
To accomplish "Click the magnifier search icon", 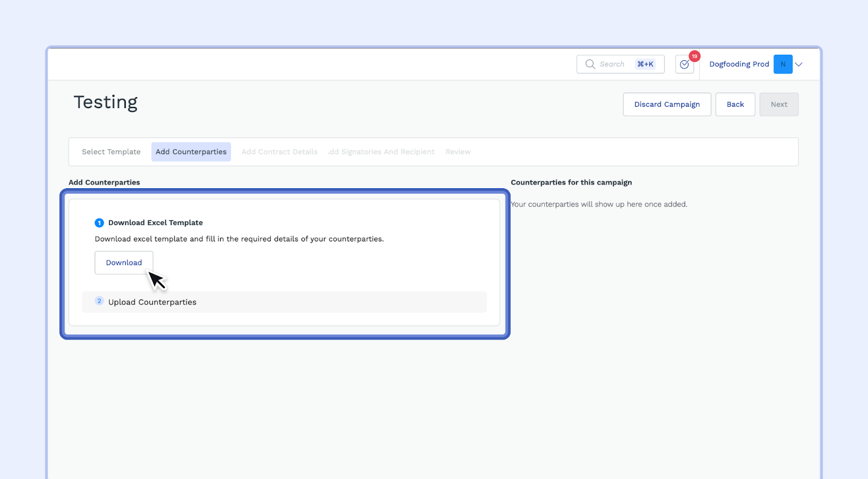I will click(590, 64).
